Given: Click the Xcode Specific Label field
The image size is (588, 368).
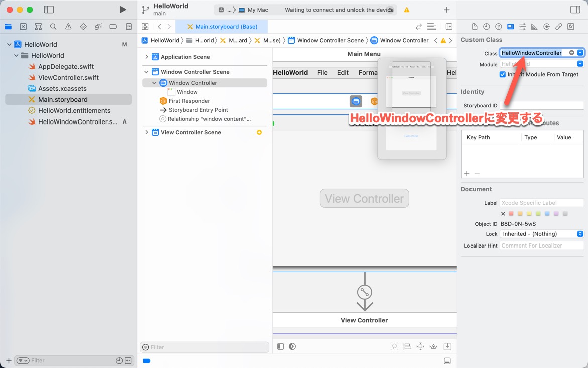Looking at the screenshot, I should [541, 203].
